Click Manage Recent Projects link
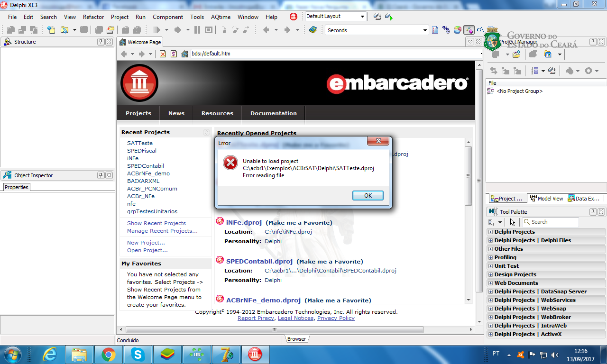The height and width of the screenshot is (364, 607). click(x=163, y=231)
